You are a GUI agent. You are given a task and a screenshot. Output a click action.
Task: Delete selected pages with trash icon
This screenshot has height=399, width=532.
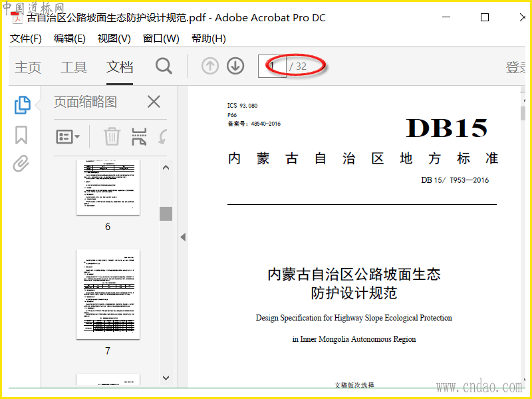pos(112,137)
